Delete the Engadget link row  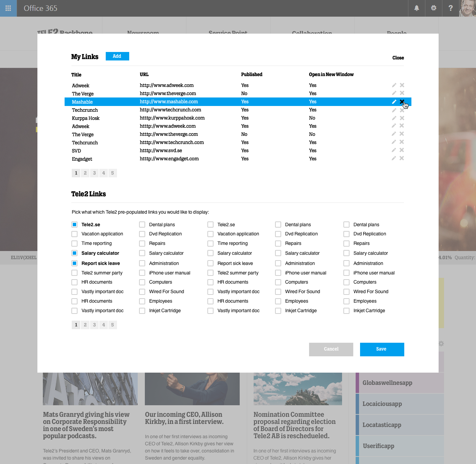402,158
